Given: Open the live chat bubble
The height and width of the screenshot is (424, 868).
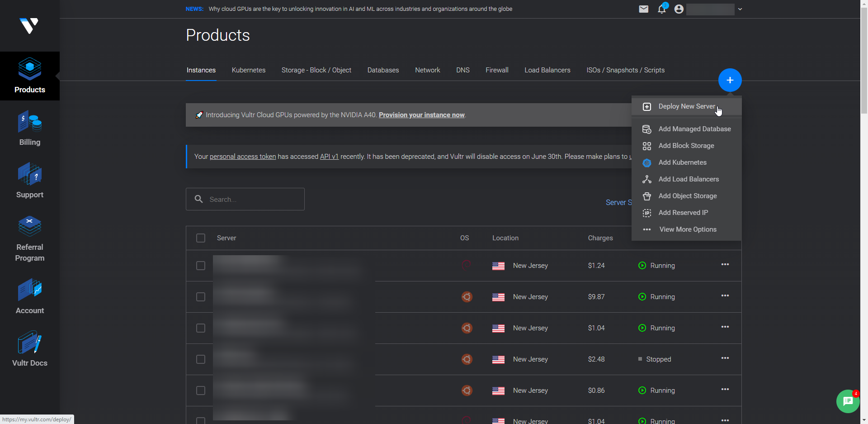Looking at the screenshot, I should [x=848, y=401].
